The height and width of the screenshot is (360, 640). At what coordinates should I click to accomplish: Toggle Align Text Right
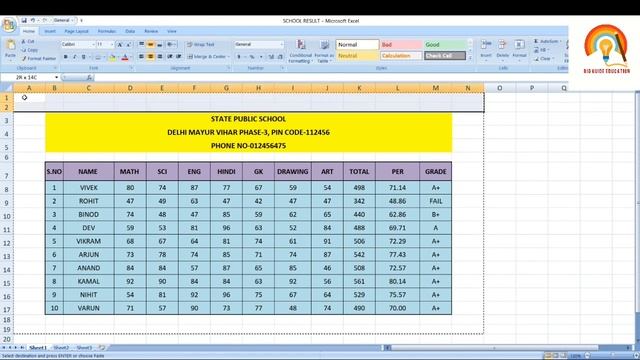(x=160, y=57)
